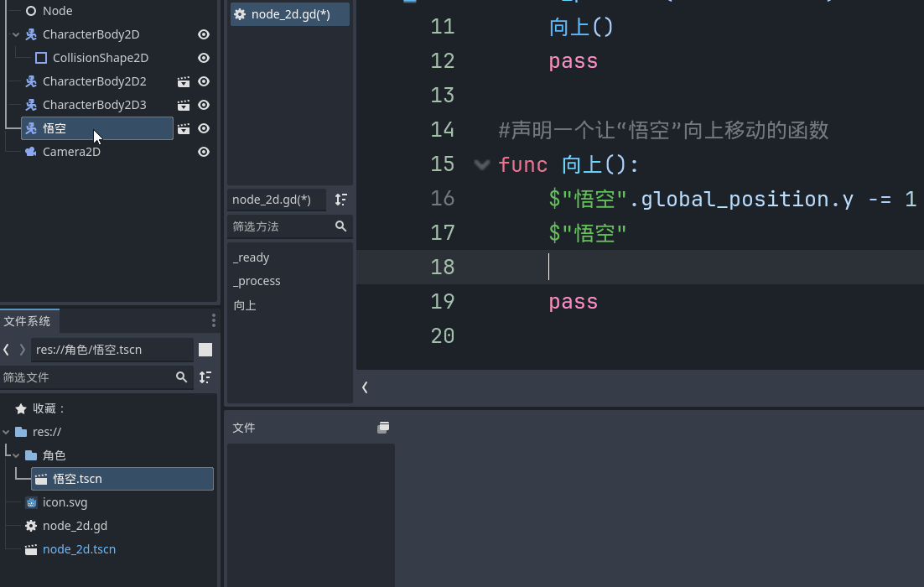The width and height of the screenshot is (924, 587).
Task: Switch to the 文件系统 tab
Action: pyautogui.click(x=29, y=321)
